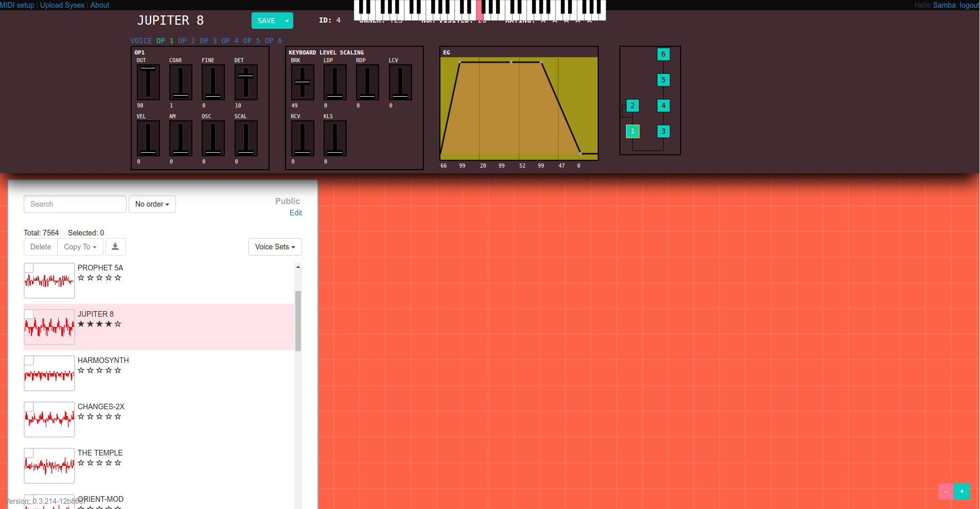The height and width of the screenshot is (509, 980).
Task: Open the About link
Action: pyautogui.click(x=100, y=5)
